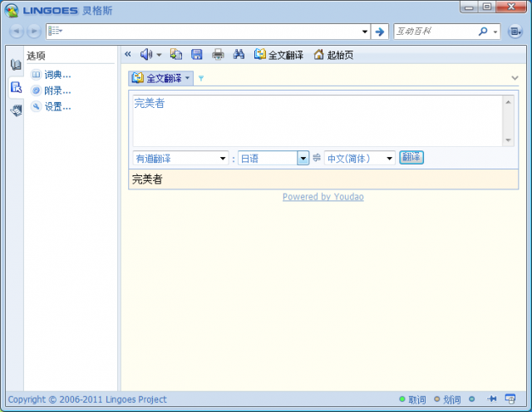Viewport: 532px width, 412px height.
Task: Click the copy toolbar icon
Action: tap(176, 54)
